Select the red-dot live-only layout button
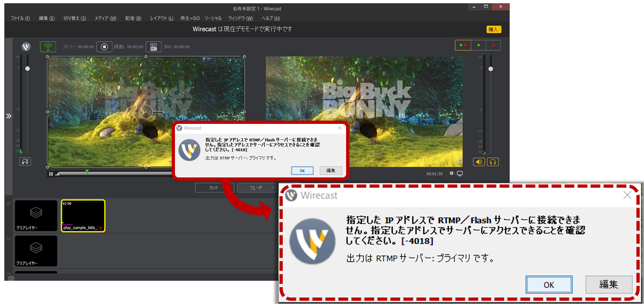 (x=493, y=45)
